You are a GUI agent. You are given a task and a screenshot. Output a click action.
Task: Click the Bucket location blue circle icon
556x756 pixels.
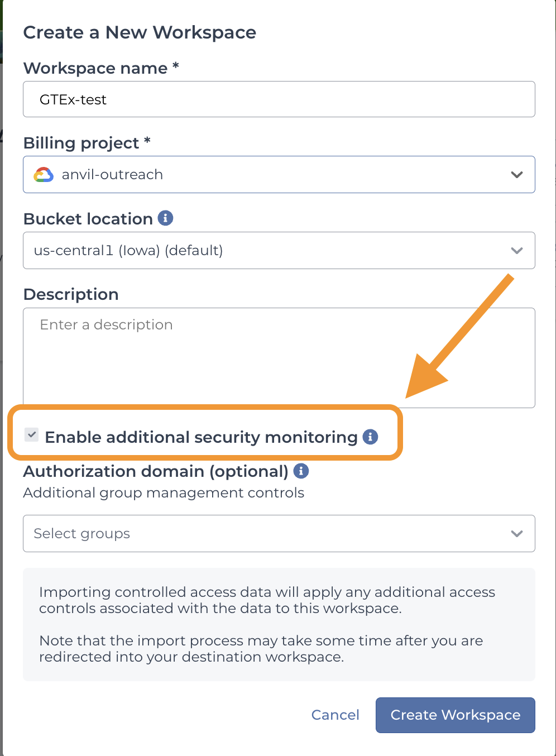point(165,218)
